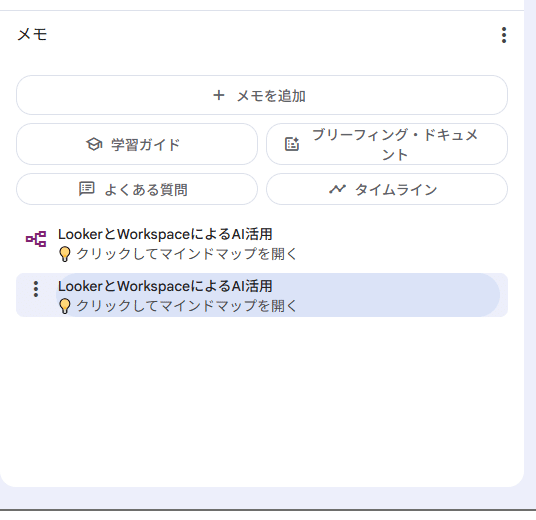Generate a 学習ガイド
Screen dimensions: 536x520
point(137,144)
